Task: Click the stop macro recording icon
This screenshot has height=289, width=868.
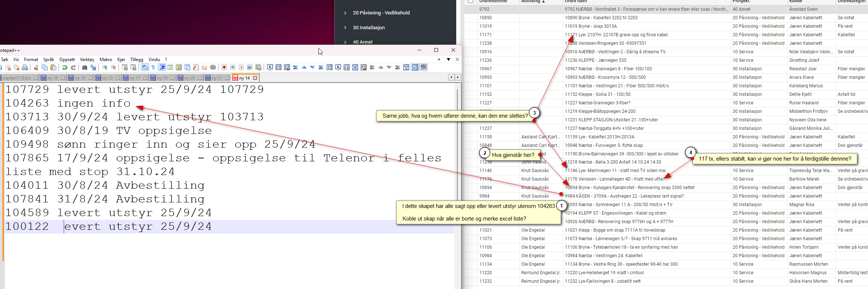Action: pyautogui.click(x=233, y=67)
